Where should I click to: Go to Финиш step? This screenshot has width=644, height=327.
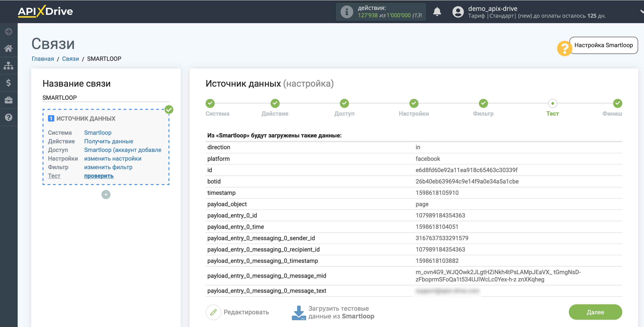click(612, 114)
